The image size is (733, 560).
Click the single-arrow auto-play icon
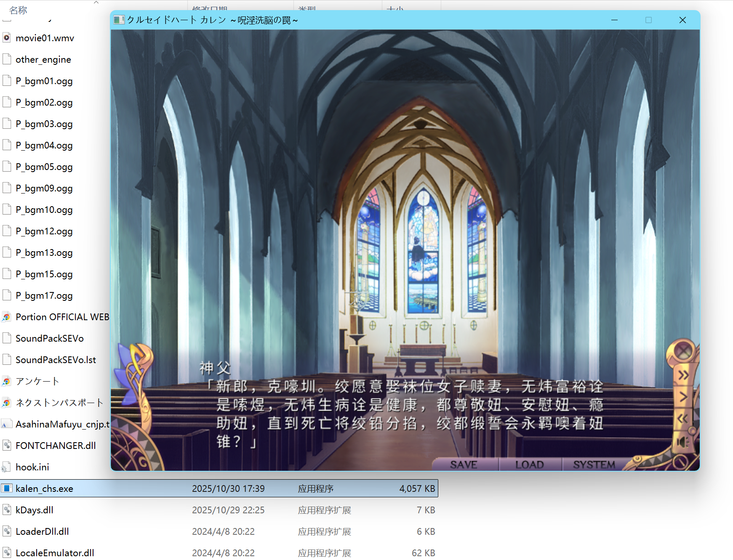(x=683, y=396)
